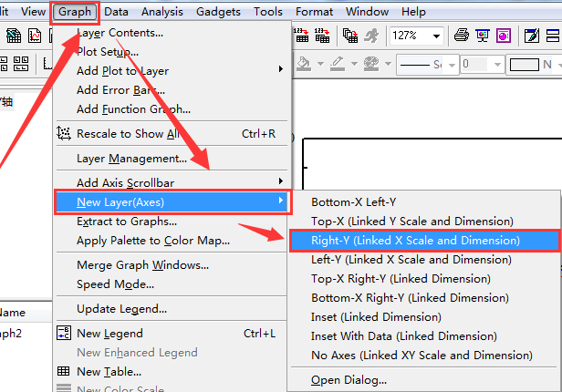The image size is (562, 392).
Task: Click the Print icon in toolbar
Action: [x=462, y=36]
